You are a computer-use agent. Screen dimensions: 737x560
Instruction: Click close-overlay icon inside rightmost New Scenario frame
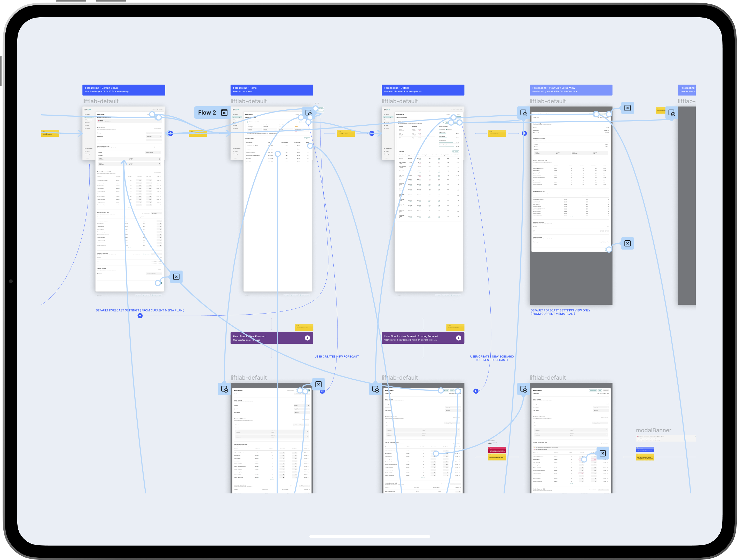[x=603, y=453]
